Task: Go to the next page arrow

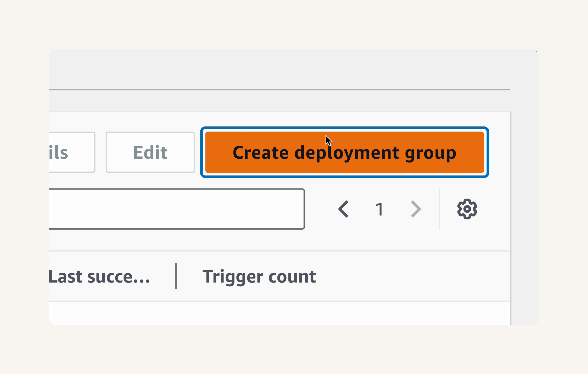Action: point(416,209)
